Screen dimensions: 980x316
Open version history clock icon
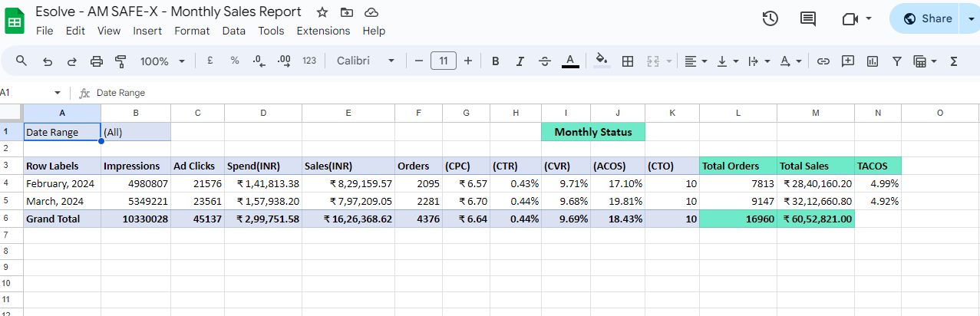tap(770, 18)
